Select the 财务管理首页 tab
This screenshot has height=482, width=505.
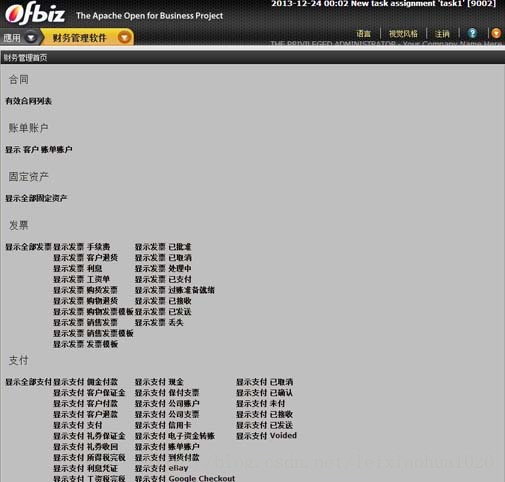(25, 58)
